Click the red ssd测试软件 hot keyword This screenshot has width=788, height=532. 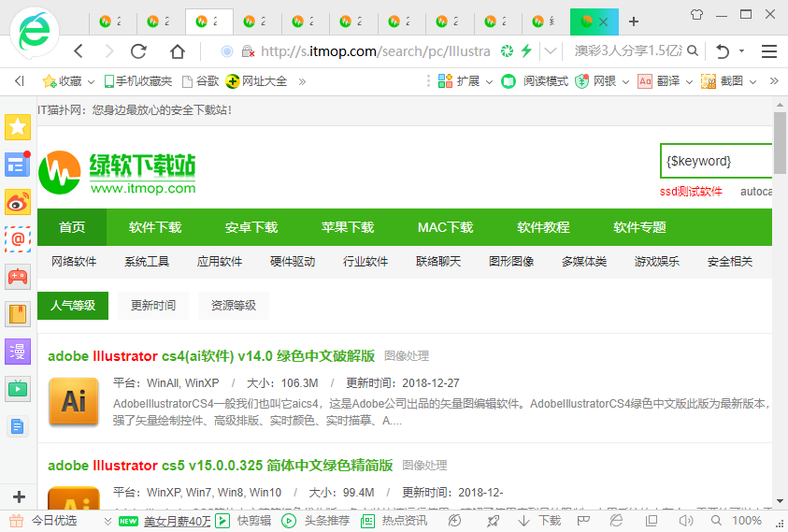(691, 192)
